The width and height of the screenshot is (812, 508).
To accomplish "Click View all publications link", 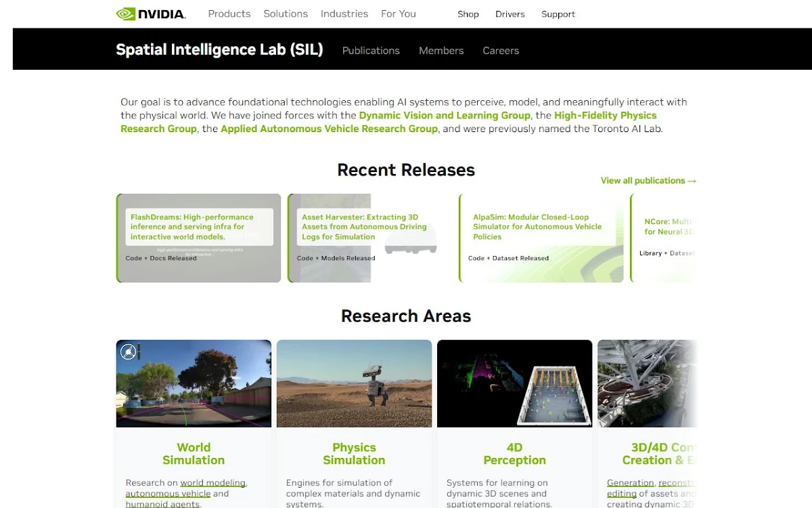I will tap(648, 181).
